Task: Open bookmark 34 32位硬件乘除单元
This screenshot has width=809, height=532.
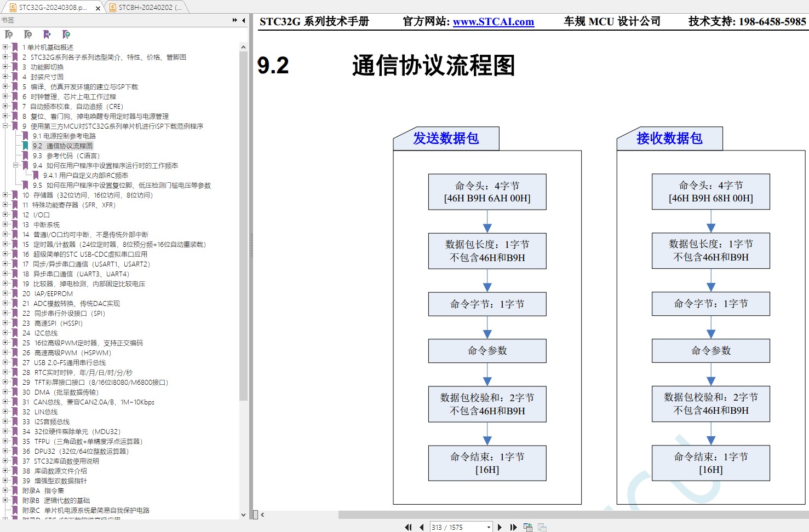Action: pos(71,431)
